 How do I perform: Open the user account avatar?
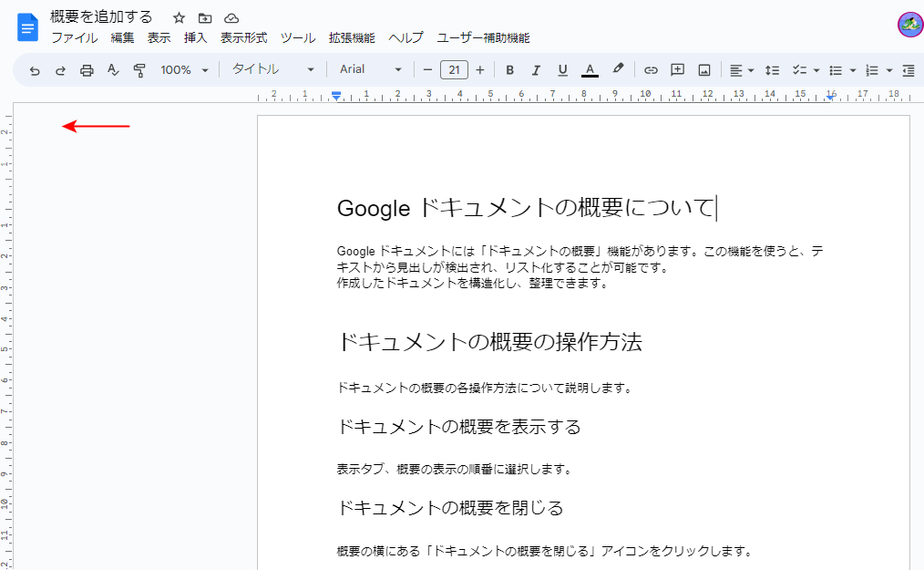coord(909,25)
